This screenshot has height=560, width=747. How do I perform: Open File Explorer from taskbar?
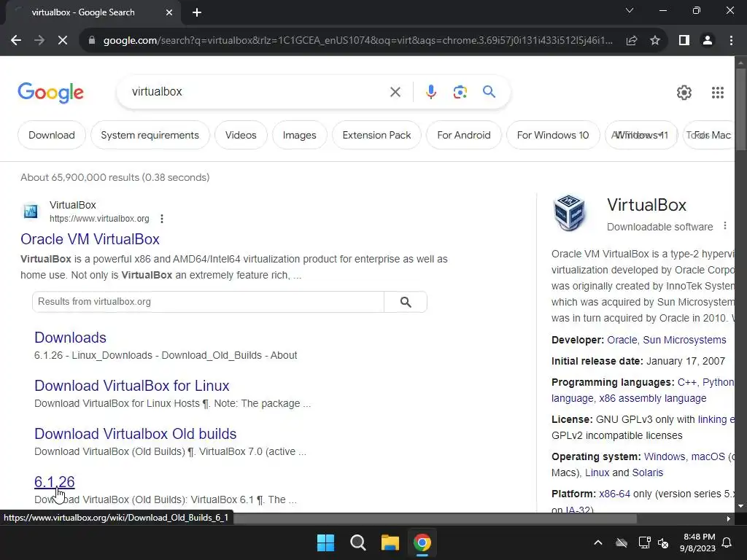[x=390, y=542]
